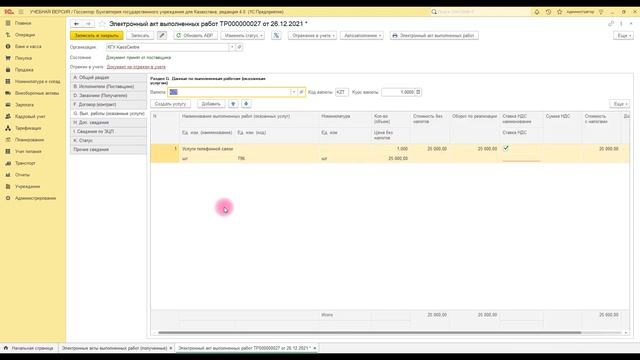Expand the Изменить статус dropdown
Image resolution: width=640 pixels, height=360 pixels.
[x=242, y=36]
